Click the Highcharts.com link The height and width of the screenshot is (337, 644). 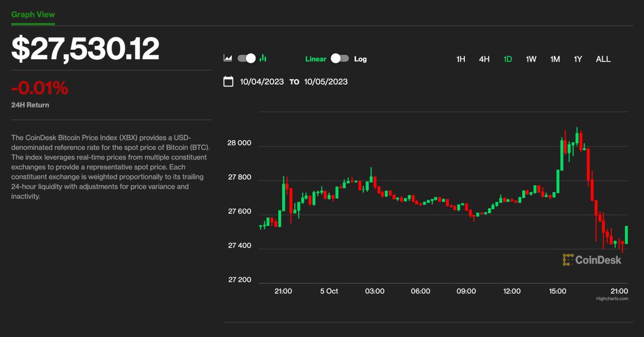611,299
